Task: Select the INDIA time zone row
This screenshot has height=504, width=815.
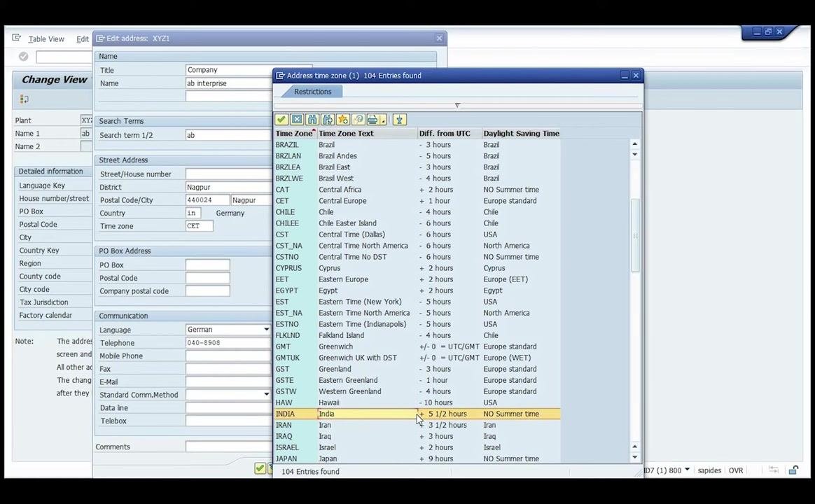Action: click(x=417, y=414)
